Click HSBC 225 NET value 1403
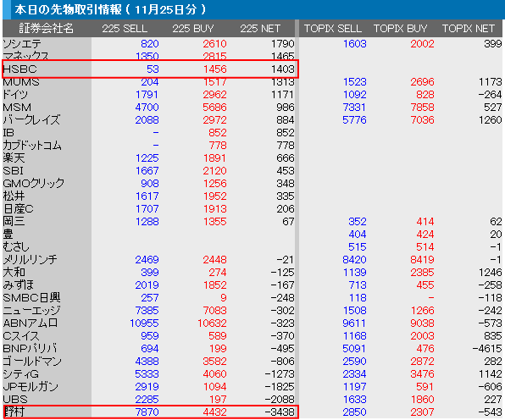505x420 pixels. point(282,69)
